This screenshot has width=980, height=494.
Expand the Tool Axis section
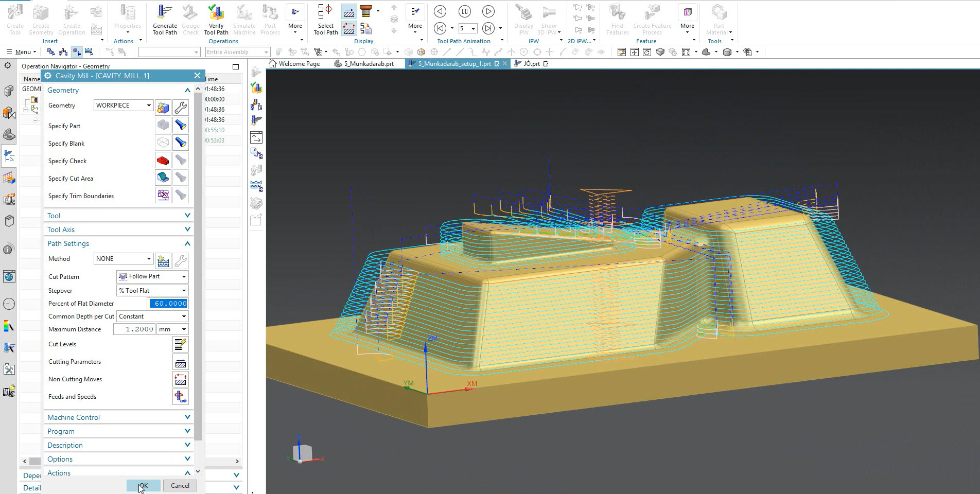118,230
